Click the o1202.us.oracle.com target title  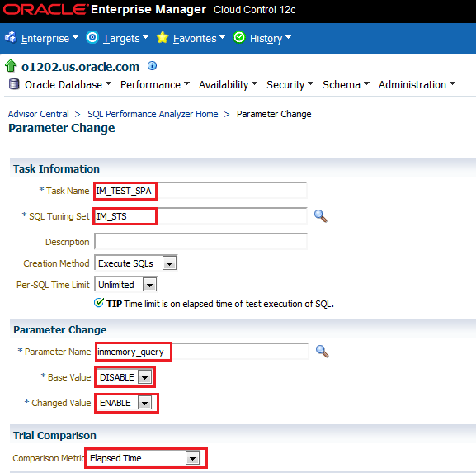click(80, 67)
